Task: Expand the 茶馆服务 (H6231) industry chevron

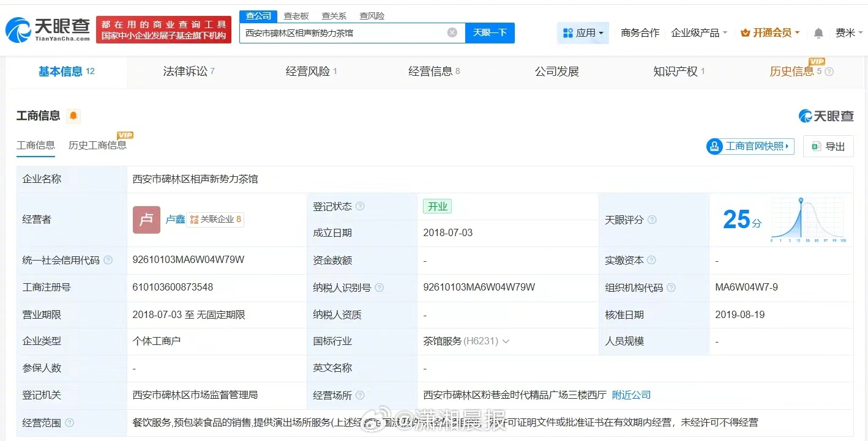Action: click(506, 341)
